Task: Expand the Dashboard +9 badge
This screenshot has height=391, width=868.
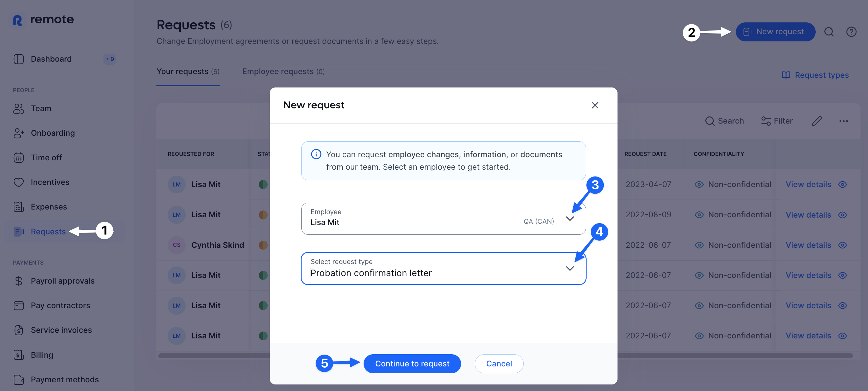Action: point(109,59)
